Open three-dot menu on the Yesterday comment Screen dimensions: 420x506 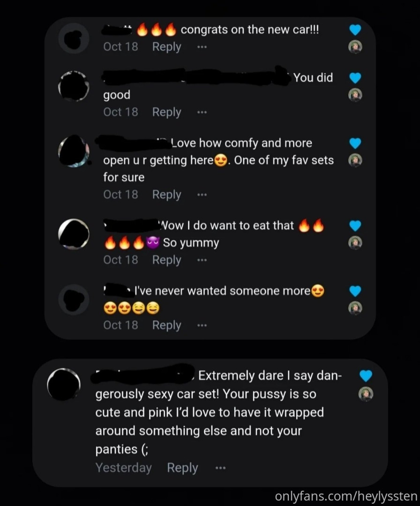point(220,468)
